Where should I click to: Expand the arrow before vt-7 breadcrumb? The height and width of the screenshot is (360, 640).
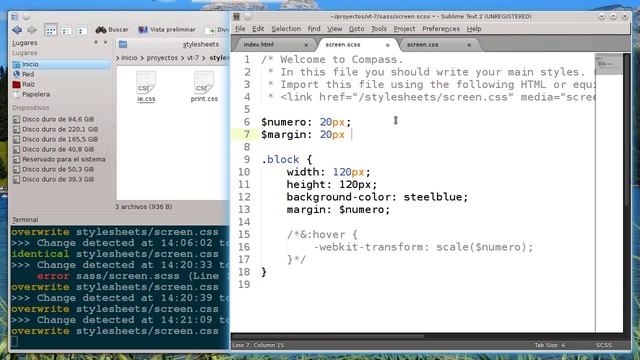click(183, 58)
